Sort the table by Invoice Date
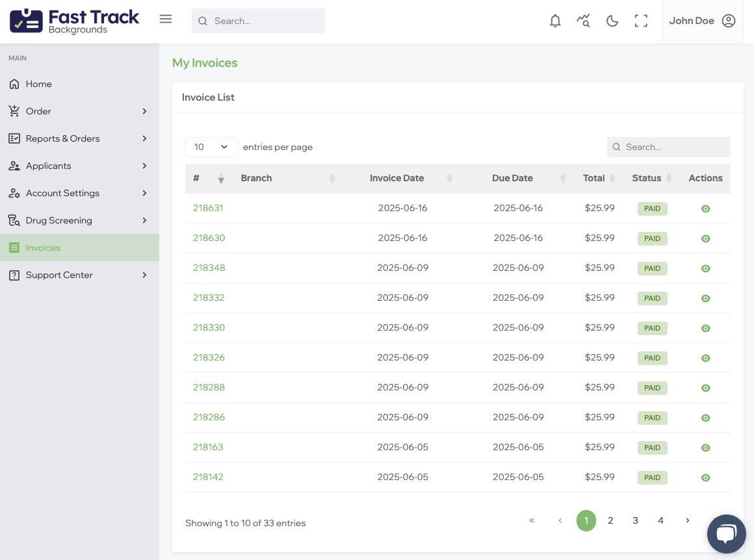Viewport: 754px width, 560px height. [396, 178]
